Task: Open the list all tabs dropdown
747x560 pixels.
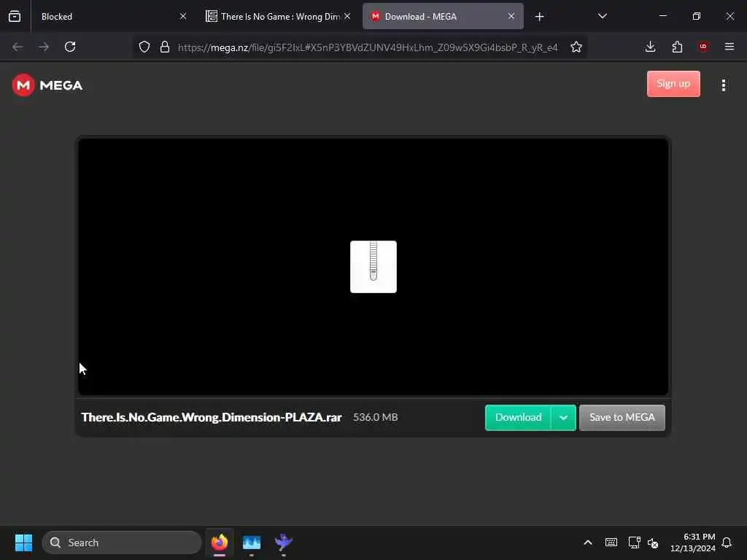Action: [602, 17]
